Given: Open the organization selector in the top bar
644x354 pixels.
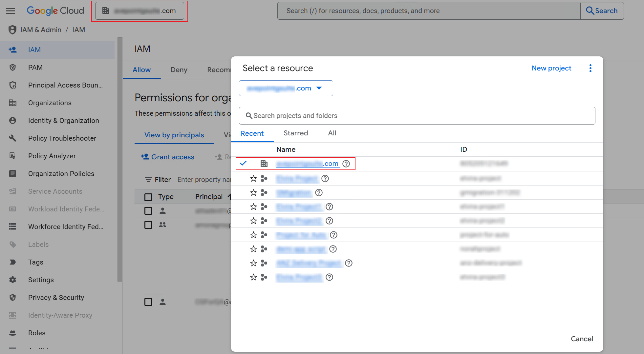Looking at the screenshot, I should point(139,10).
